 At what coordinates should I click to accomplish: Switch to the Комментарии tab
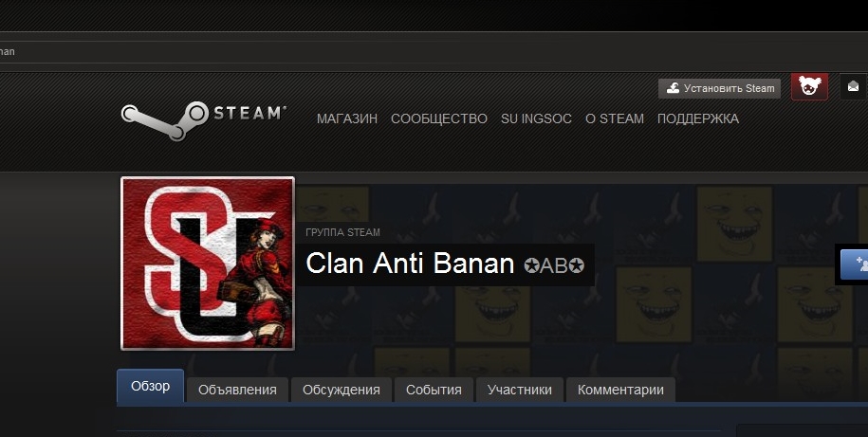click(620, 390)
